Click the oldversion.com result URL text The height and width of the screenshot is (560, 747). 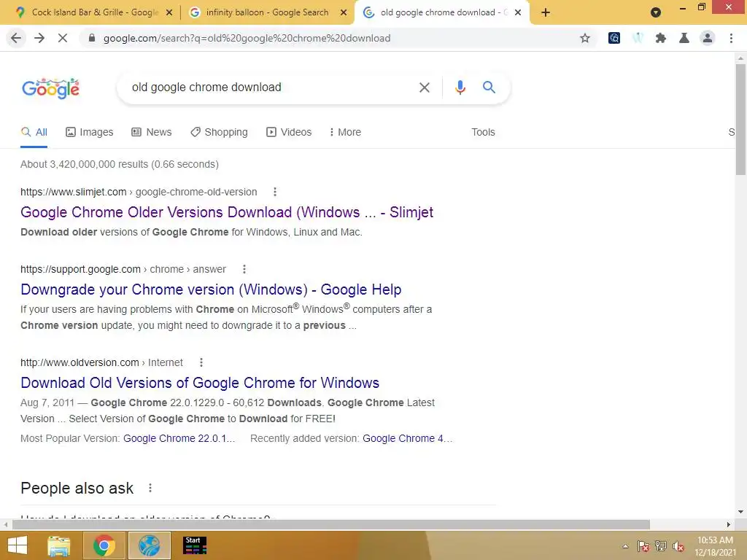101,362
